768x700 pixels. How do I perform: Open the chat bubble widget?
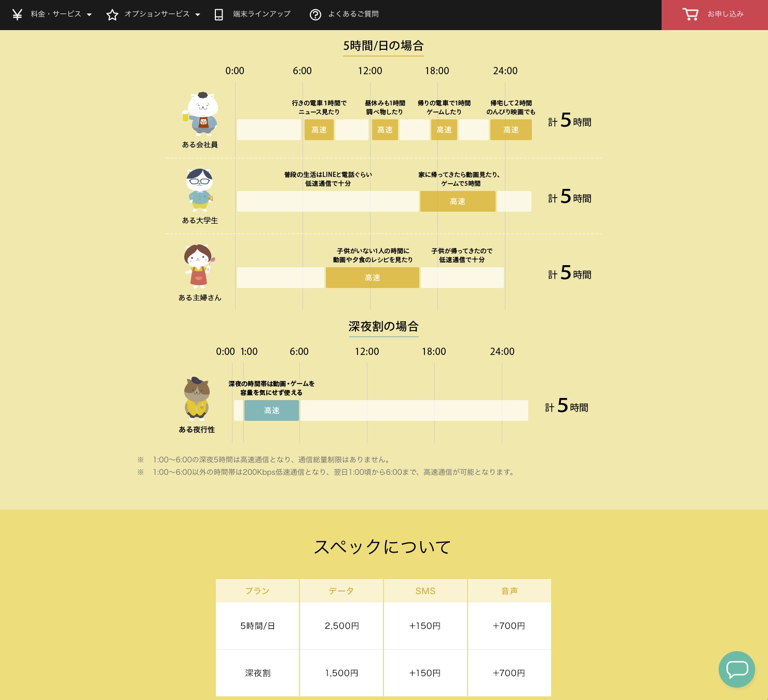(736, 669)
